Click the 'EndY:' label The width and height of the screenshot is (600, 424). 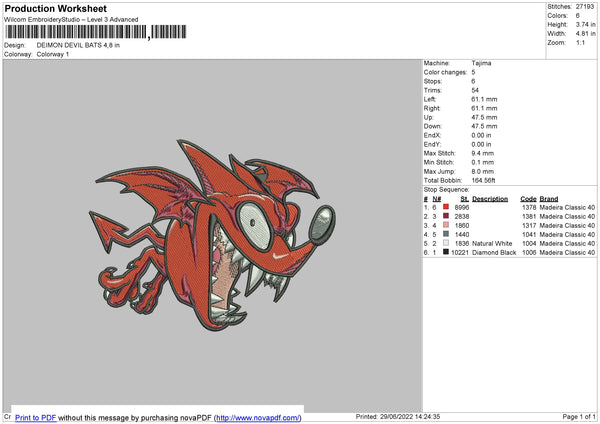[432, 144]
